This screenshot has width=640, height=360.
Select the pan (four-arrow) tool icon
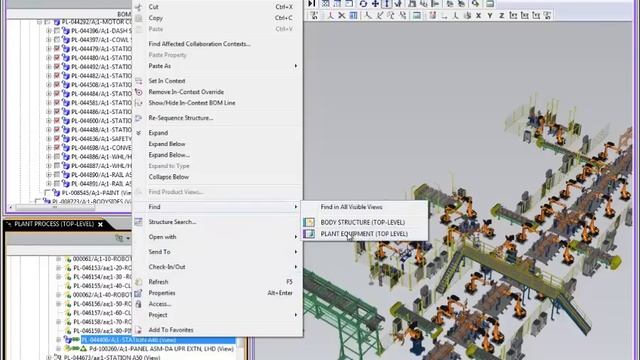[375, 4]
